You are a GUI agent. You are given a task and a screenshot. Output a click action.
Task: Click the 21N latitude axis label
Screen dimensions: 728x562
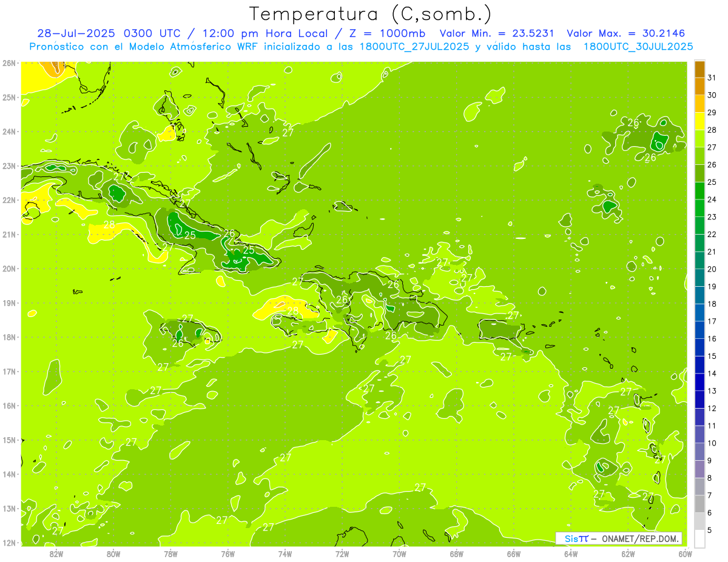[x=8, y=234]
